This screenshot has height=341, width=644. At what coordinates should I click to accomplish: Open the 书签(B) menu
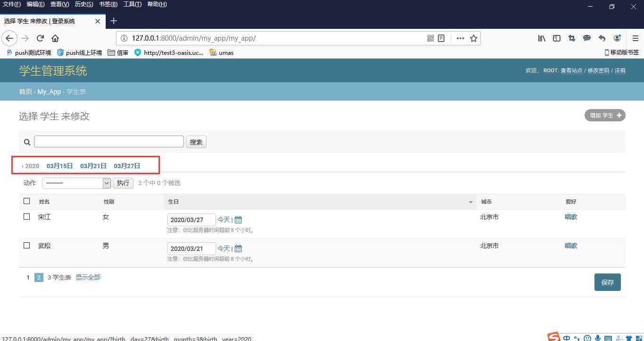click(x=108, y=4)
